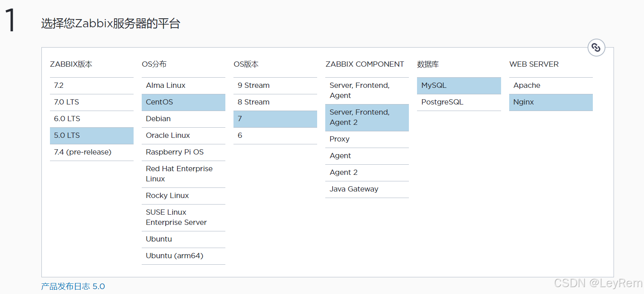Select Zabbix version 7.2
The image size is (644, 294).
pyautogui.click(x=91, y=85)
